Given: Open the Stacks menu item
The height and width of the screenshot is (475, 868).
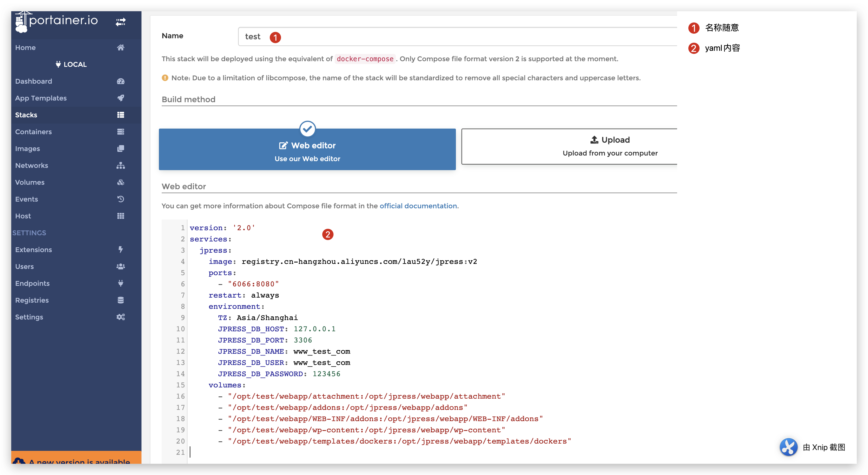Looking at the screenshot, I should 26,115.
